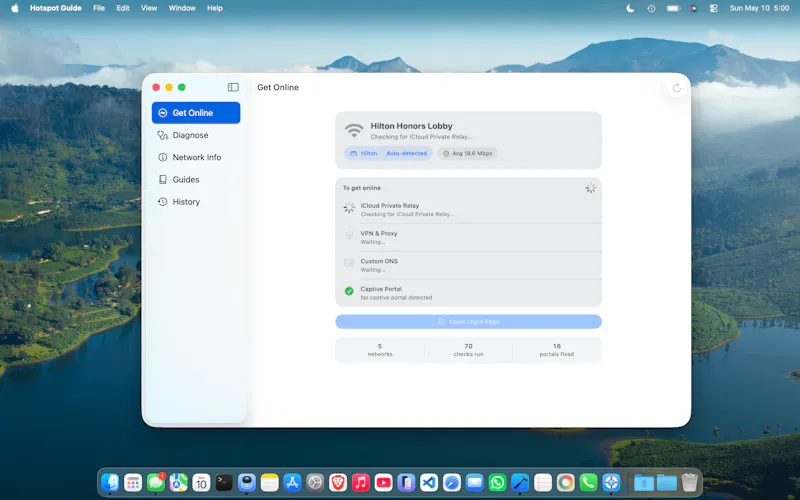Open Safari from the Dock

pos(452,482)
